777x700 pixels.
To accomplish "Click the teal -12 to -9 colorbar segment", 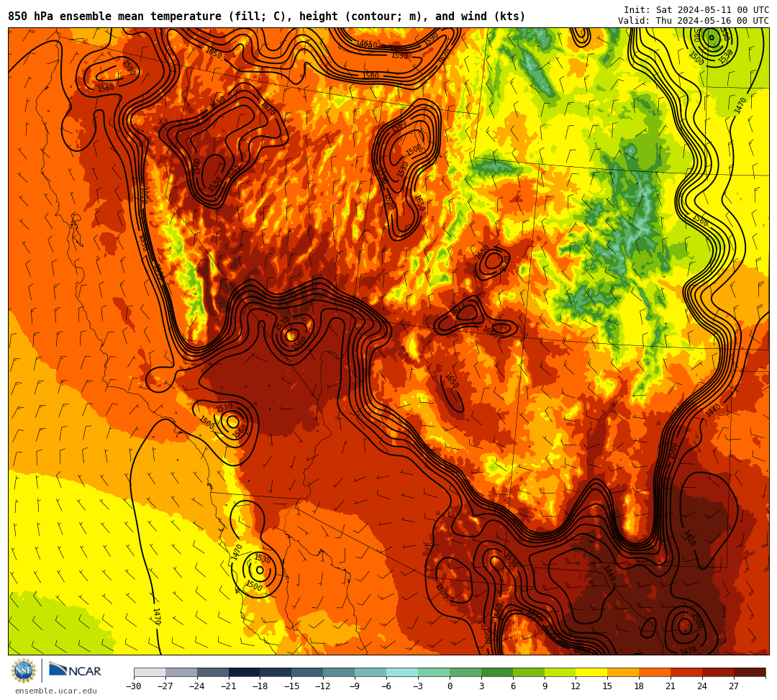I will (339, 672).
